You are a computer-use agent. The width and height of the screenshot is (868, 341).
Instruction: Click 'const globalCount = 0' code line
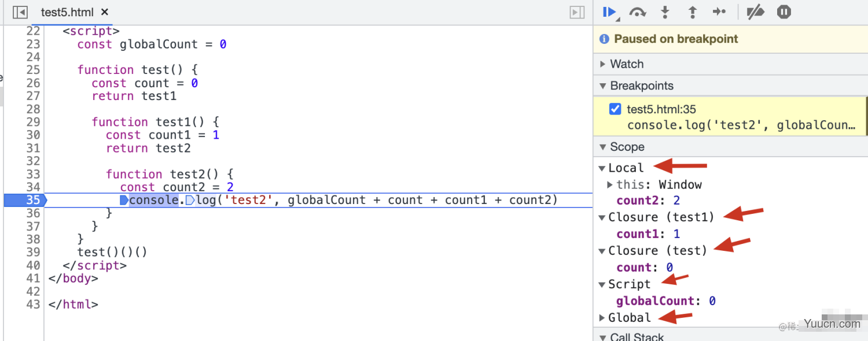pyautogui.click(x=152, y=45)
